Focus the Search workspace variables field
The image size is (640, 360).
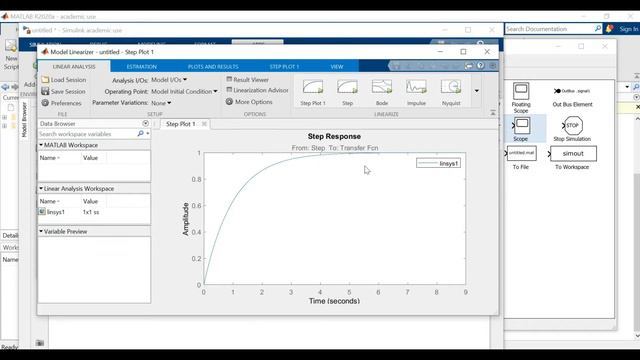[87, 134]
